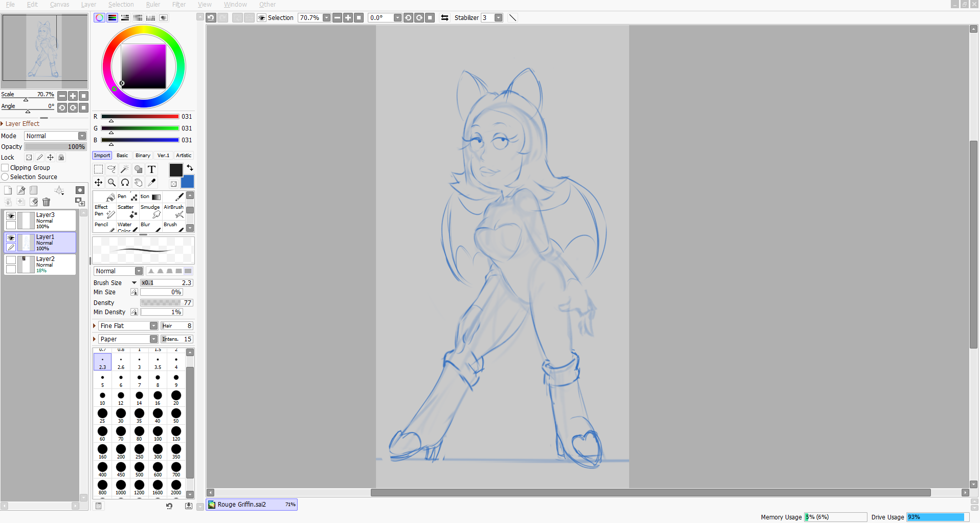Switch to the Artistic brush tab
980x523 pixels.
(x=184, y=156)
